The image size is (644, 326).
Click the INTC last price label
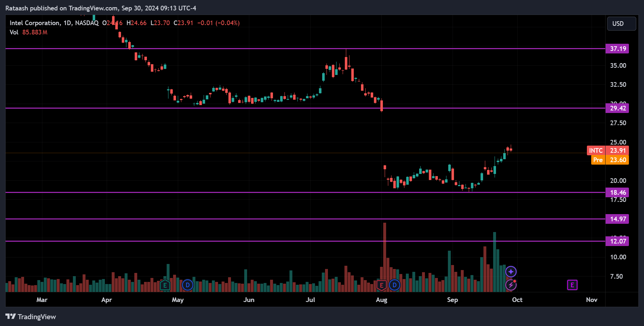pyautogui.click(x=608, y=151)
